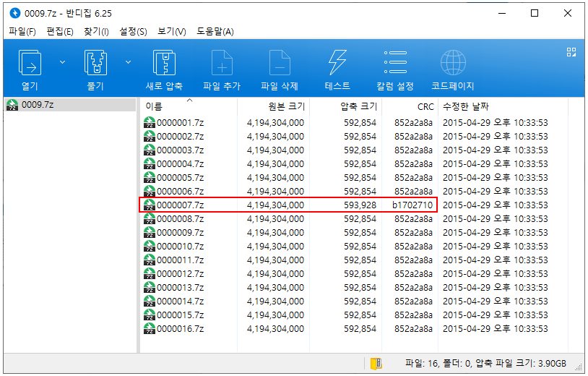This screenshot has height=376, width=588.
Task: Click the archive icon of 0000005.7z
Action: click(x=150, y=177)
